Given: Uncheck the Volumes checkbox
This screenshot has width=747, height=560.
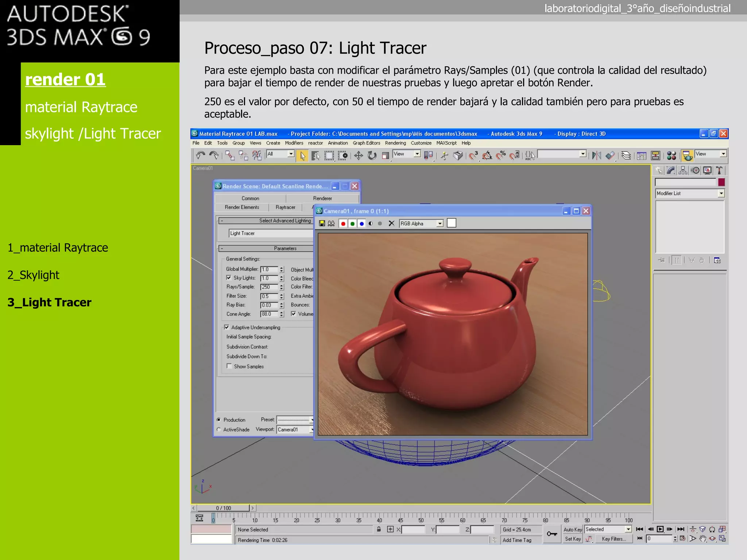Looking at the screenshot, I should click(x=293, y=314).
